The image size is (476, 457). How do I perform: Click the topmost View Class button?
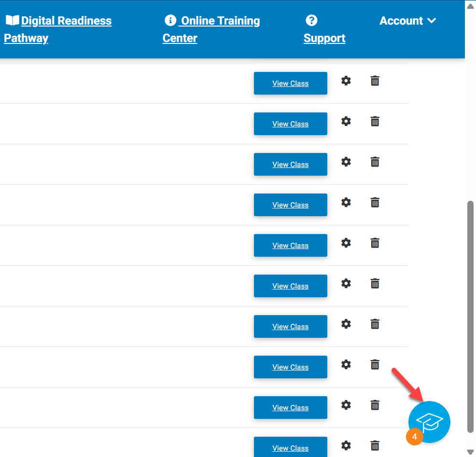pos(290,83)
